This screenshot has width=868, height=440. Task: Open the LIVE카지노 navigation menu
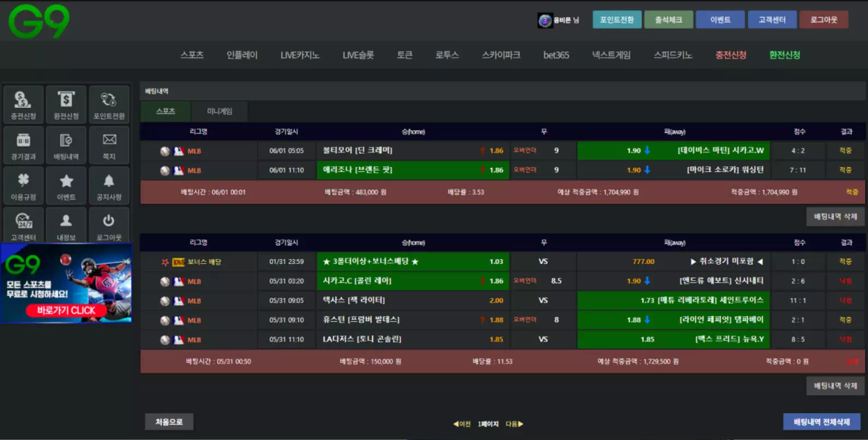300,55
